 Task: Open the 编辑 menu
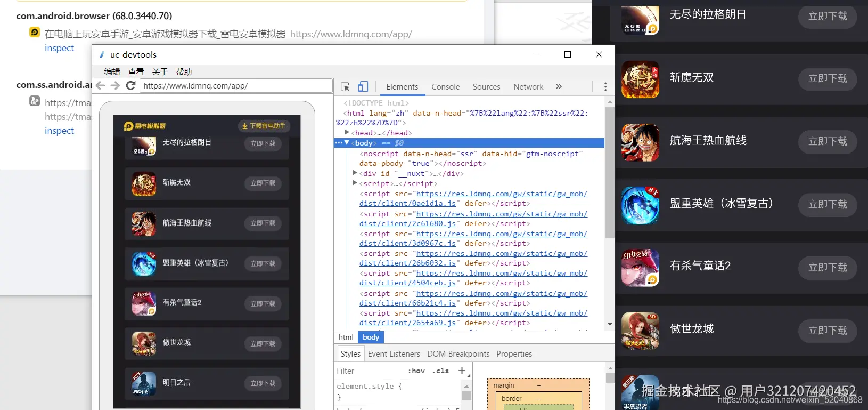(112, 71)
